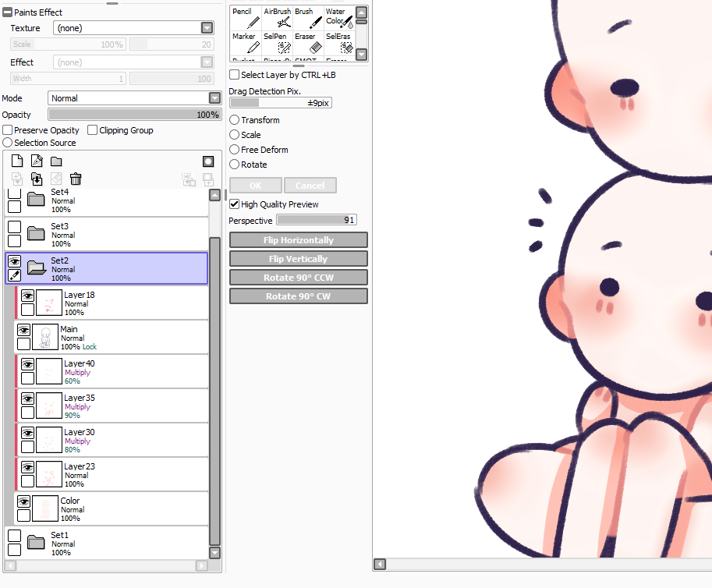
Task: Adjust the layer Opacity slider
Action: click(x=135, y=115)
